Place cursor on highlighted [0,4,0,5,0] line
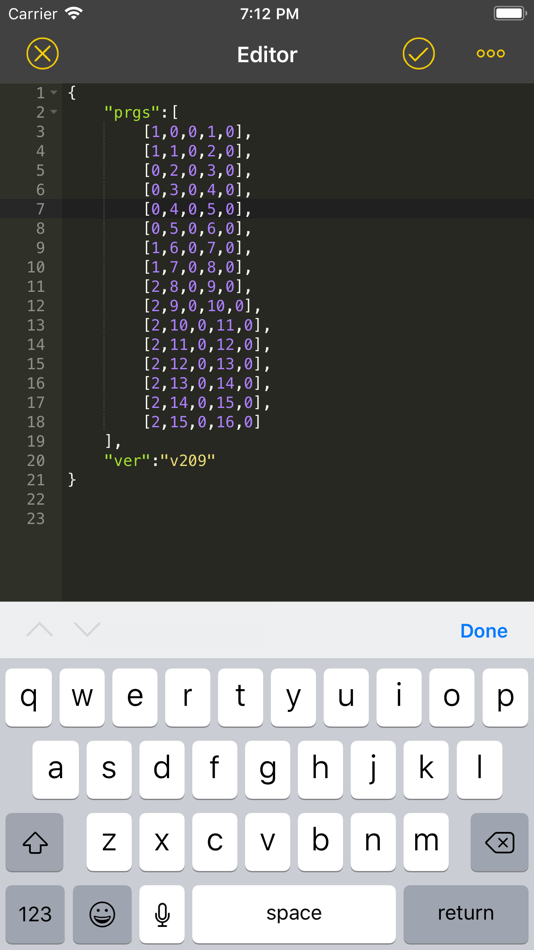 197,209
